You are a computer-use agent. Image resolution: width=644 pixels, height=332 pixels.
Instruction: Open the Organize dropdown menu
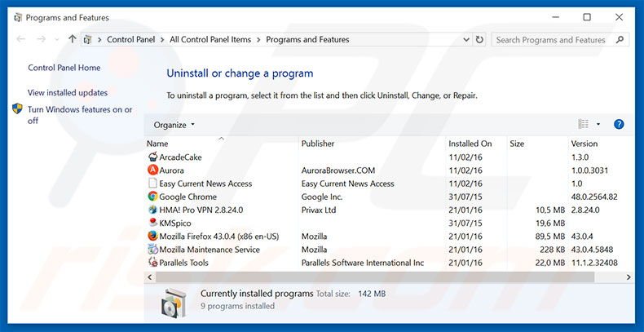coord(174,125)
